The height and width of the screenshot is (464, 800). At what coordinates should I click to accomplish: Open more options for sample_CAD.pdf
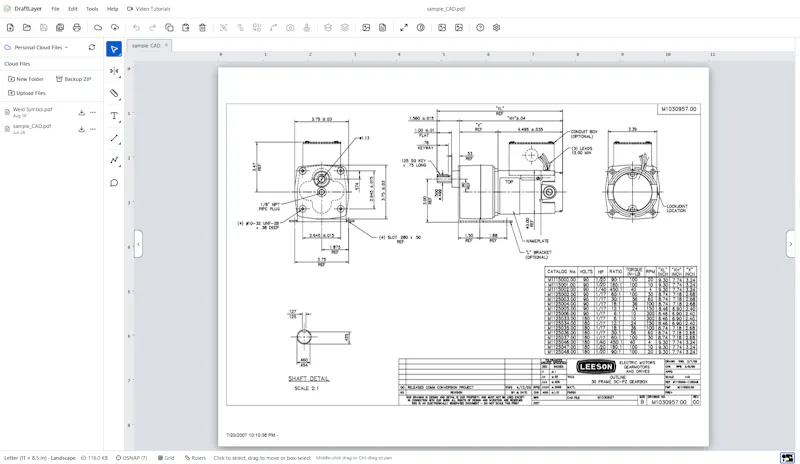(93, 129)
